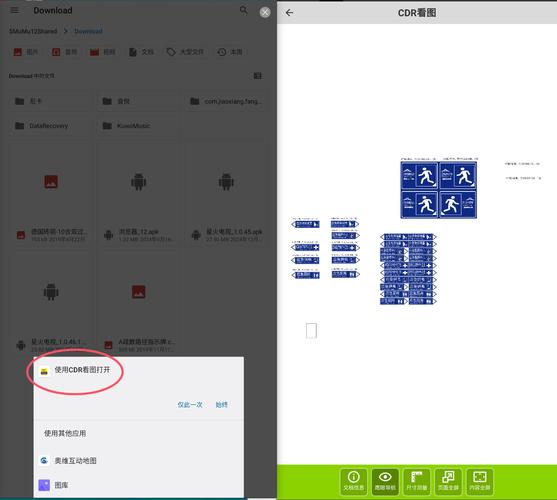The height and width of the screenshot is (500, 557).
Task: Choose 使用CDR看图打开 option
Action: coord(82,370)
